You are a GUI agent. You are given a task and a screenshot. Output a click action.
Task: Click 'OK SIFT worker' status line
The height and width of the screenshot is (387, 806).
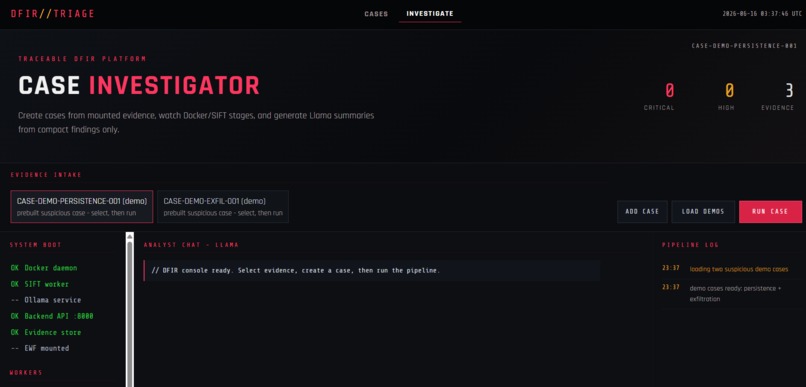40,284
